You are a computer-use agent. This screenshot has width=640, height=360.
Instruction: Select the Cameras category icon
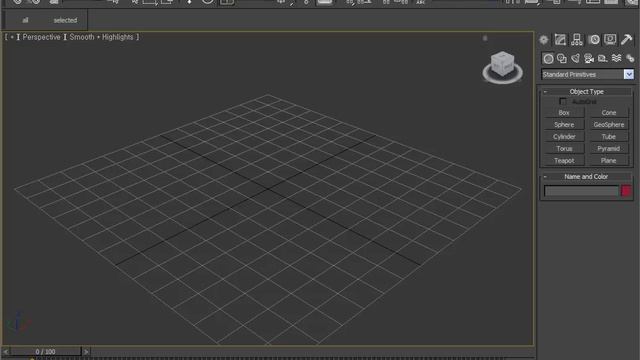[x=589, y=58]
